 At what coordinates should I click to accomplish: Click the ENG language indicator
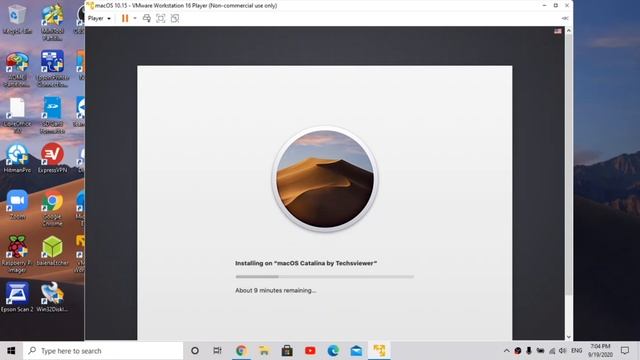point(577,351)
